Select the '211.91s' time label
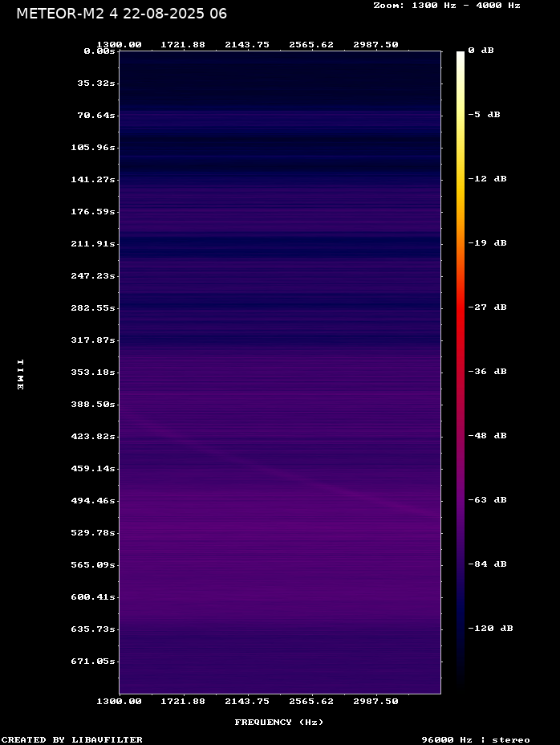Viewport: 560px width, 745px height. (x=93, y=244)
